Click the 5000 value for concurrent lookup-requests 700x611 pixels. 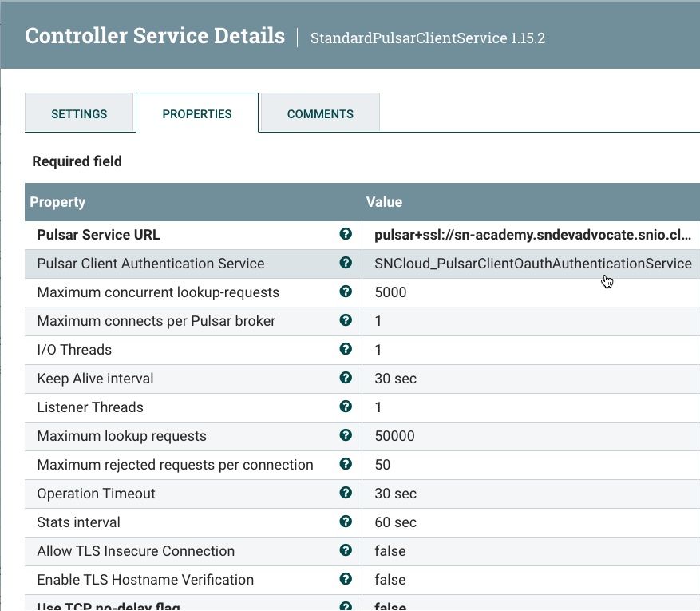tap(390, 292)
